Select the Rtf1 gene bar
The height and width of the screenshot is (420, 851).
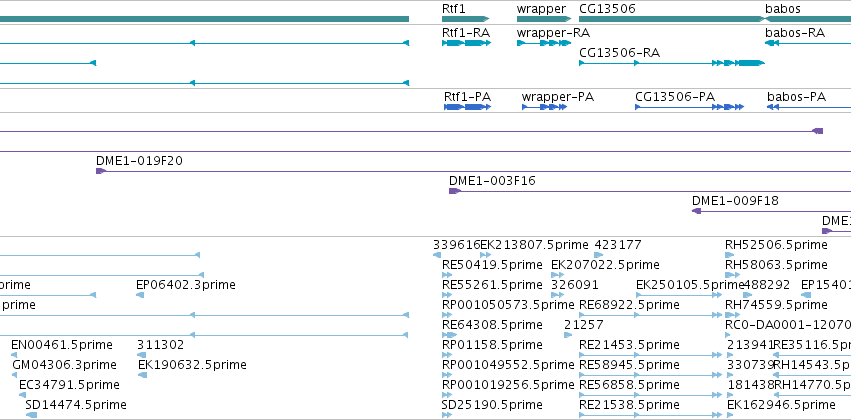pyautogui.click(x=466, y=19)
